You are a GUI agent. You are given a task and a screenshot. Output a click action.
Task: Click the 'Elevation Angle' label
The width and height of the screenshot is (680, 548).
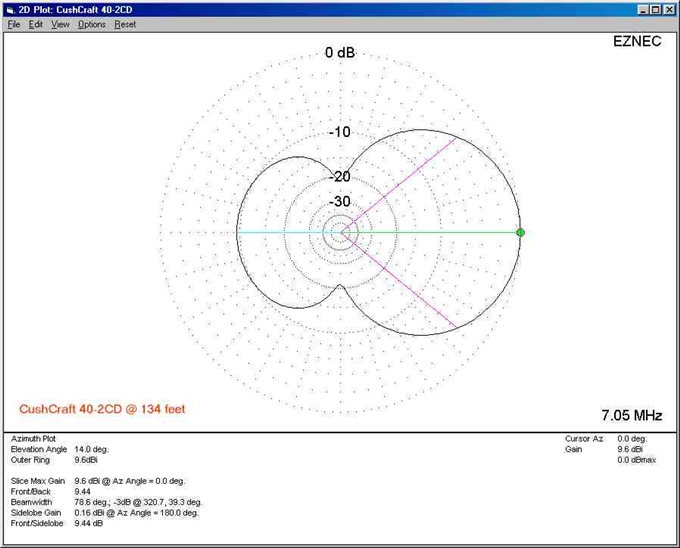coord(39,449)
